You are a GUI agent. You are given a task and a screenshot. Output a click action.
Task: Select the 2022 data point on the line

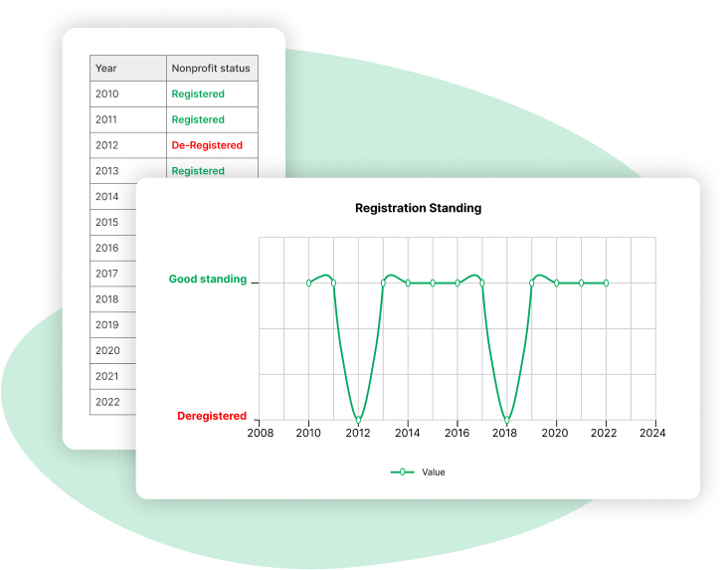click(x=606, y=283)
